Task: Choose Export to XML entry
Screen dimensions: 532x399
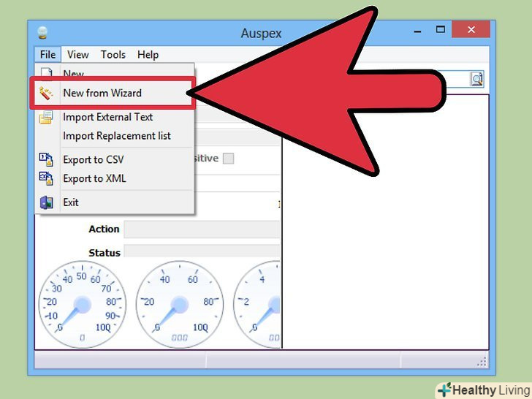Action: coord(114,178)
